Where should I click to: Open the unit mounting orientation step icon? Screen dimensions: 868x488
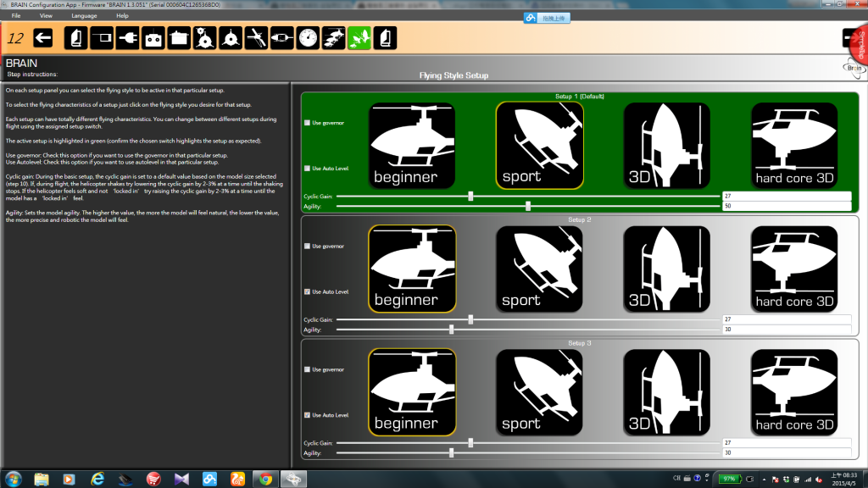pyautogui.click(x=102, y=38)
